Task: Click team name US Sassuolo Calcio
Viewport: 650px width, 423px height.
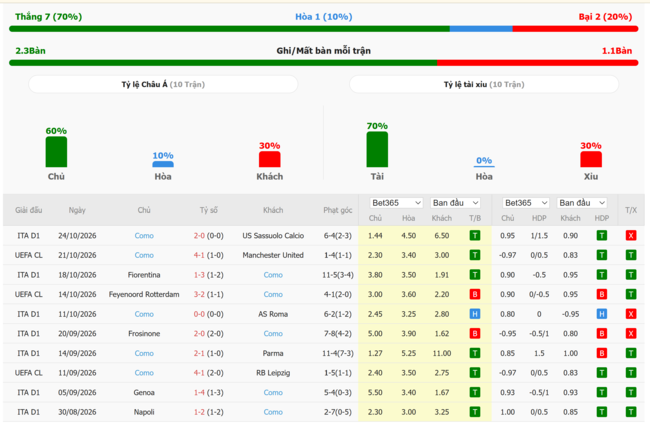Action: pyautogui.click(x=273, y=236)
